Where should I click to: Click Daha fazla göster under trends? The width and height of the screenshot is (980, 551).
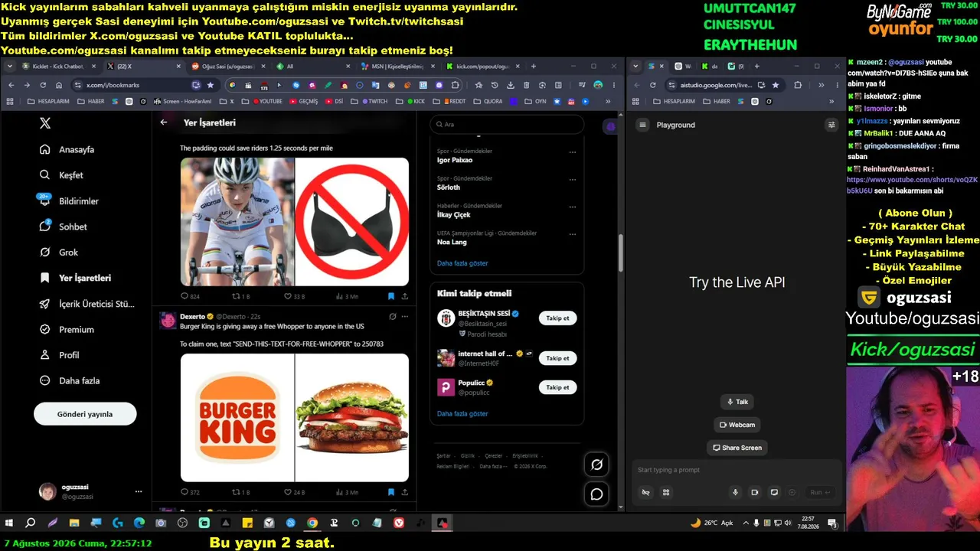[462, 263]
